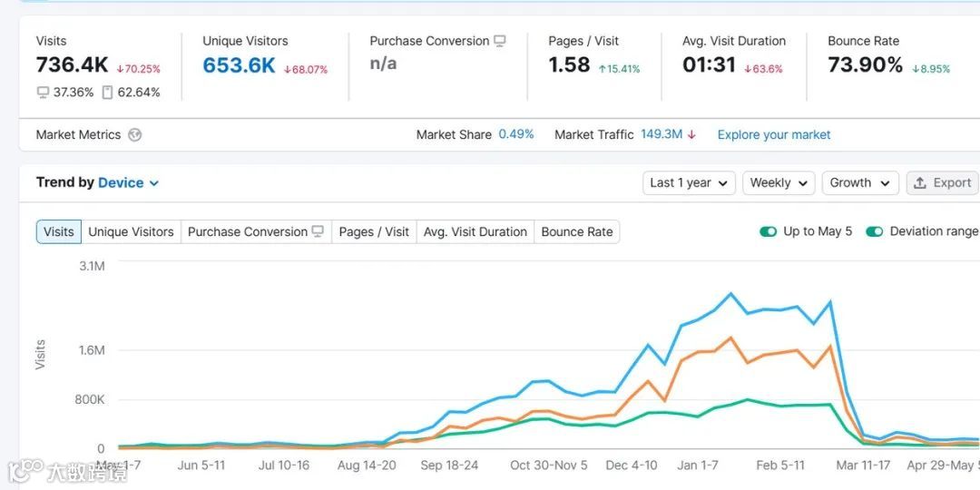The height and width of the screenshot is (490, 980).
Task: Click the 63.6% duration change indicator
Action: [x=763, y=69]
